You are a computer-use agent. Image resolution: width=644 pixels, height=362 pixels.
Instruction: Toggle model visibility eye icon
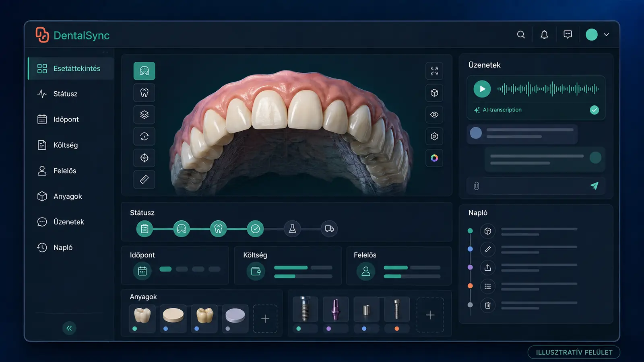point(434,115)
